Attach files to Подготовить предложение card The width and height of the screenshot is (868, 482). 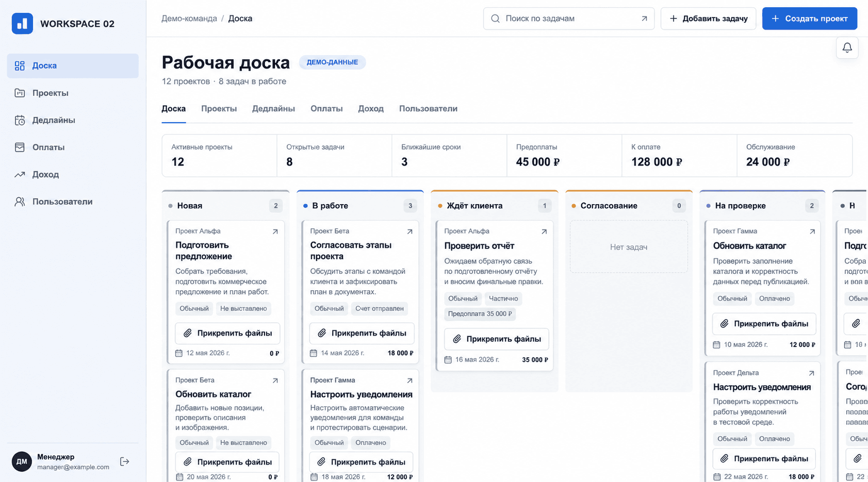click(x=227, y=334)
